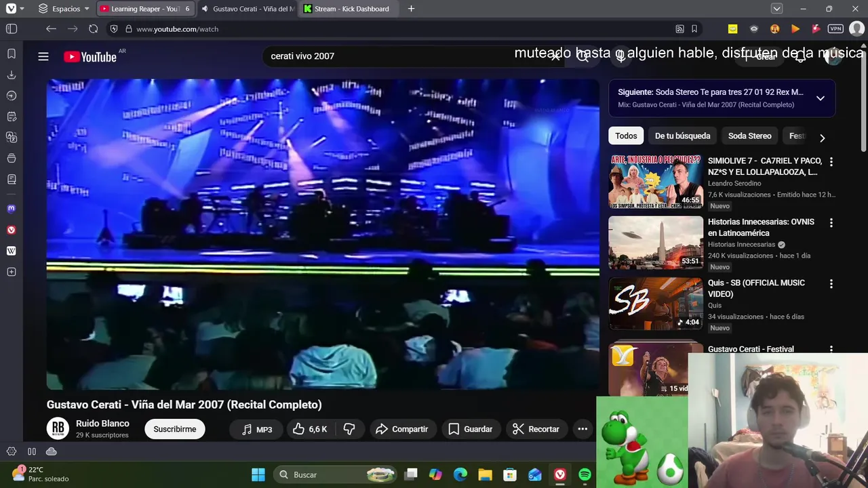Dislike the video

(x=349, y=429)
